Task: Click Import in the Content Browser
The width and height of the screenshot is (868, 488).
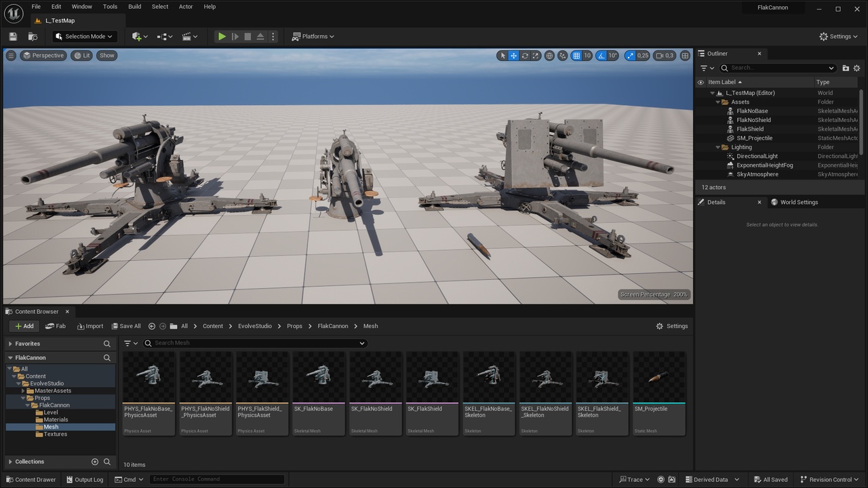Action: coord(90,326)
